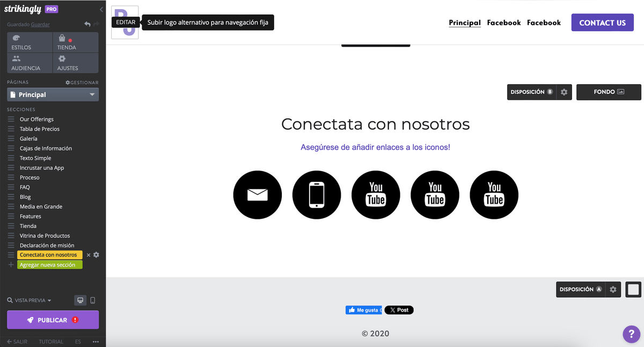Delete the Conectata con nosotros section
Screen dimensions: 644x347
pyautogui.click(x=89, y=255)
